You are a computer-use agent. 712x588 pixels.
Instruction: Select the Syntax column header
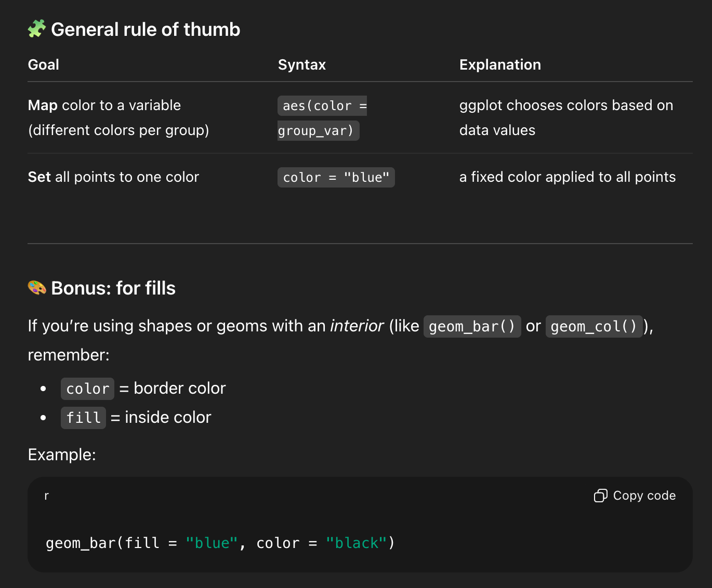[301, 64]
